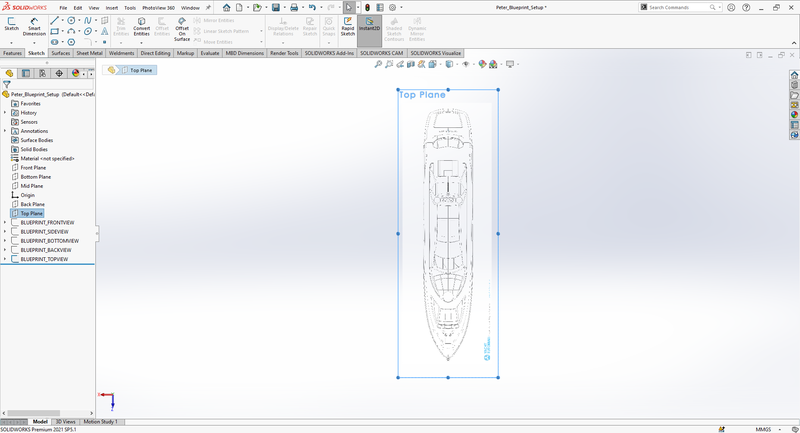Open the Smart Dimension dropdown arrow

pos(34,42)
